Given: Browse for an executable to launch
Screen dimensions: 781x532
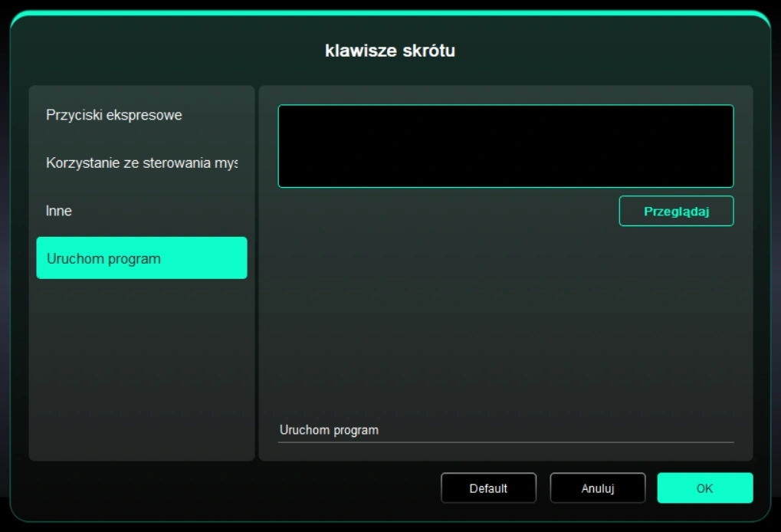Looking at the screenshot, I should [676, 212].
